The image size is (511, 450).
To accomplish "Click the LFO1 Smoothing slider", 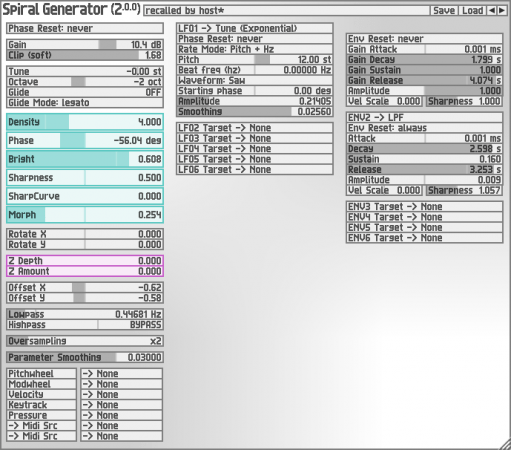I will [255, 111].
